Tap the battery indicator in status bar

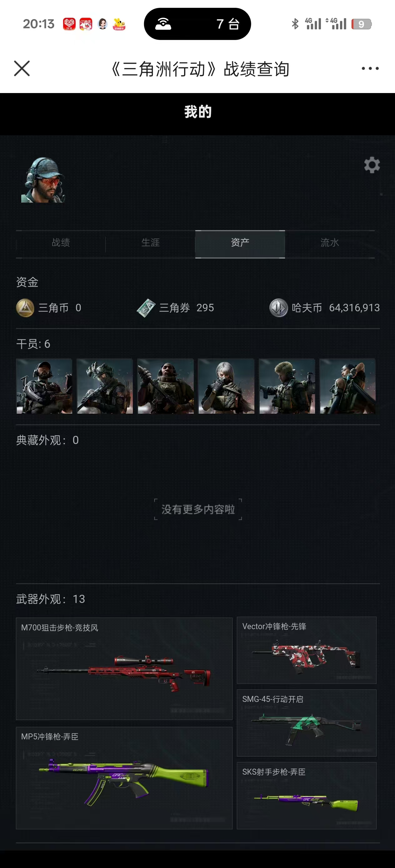tap(361, 24)
